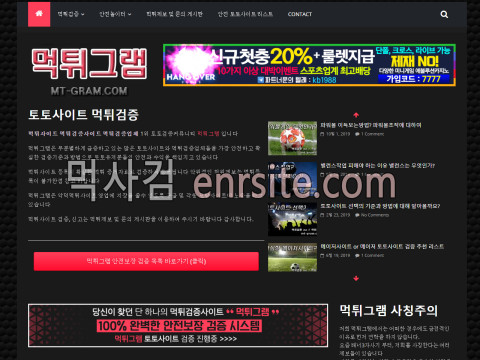Open the 1 Comment link under the 파워볼 post
Screen dimensions: 480x360
pyautogui.click(x=373, y=134)
